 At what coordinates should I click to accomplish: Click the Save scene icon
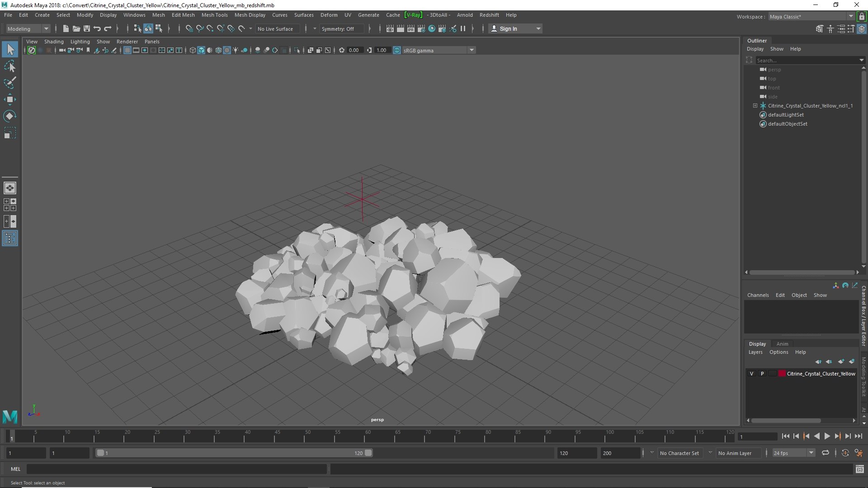pos(87,28)
